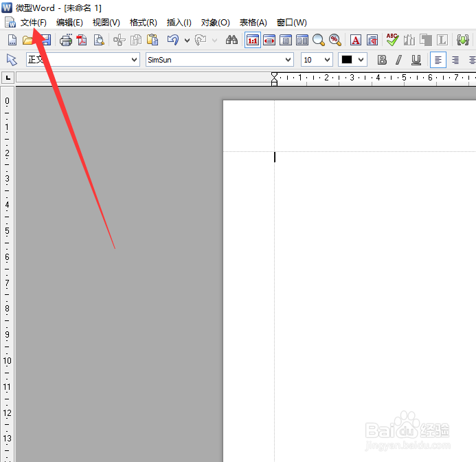Open the 视图(V) menu

[x=106, y=23]
